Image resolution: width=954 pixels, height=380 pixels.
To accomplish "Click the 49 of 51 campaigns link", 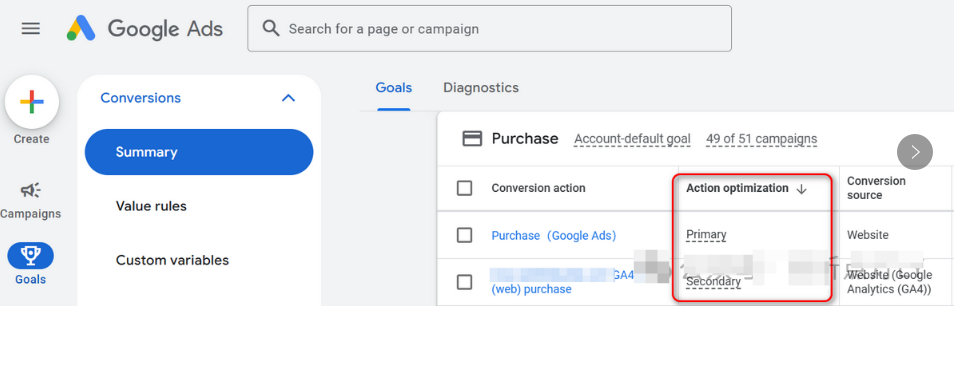I will click(x=761, y=139).
